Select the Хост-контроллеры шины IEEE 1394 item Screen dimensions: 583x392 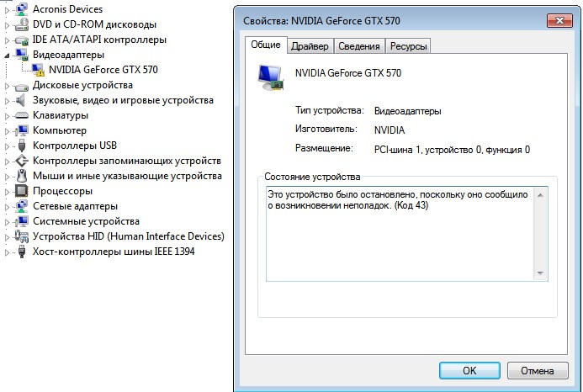114,252
